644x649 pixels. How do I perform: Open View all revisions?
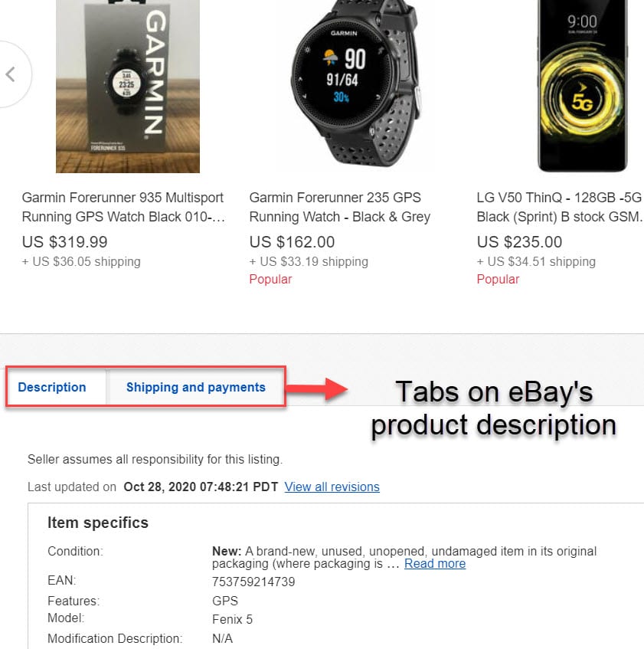point(332,487)
